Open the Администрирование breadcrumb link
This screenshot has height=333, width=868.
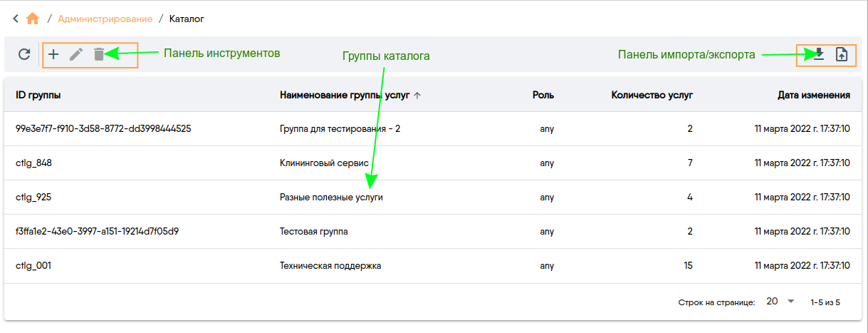click(x=105, y=19)
